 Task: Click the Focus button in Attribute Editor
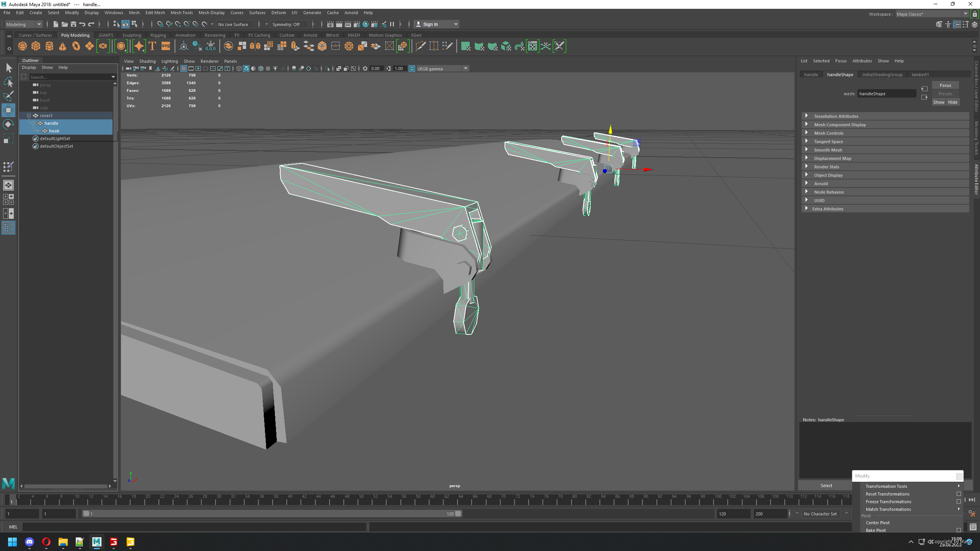pyautogui.click(x=945, y=85)
